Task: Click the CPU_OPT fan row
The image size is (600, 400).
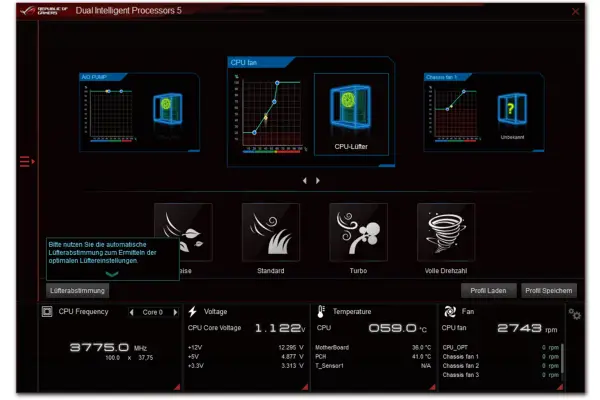Action: (x=501, y=348)
